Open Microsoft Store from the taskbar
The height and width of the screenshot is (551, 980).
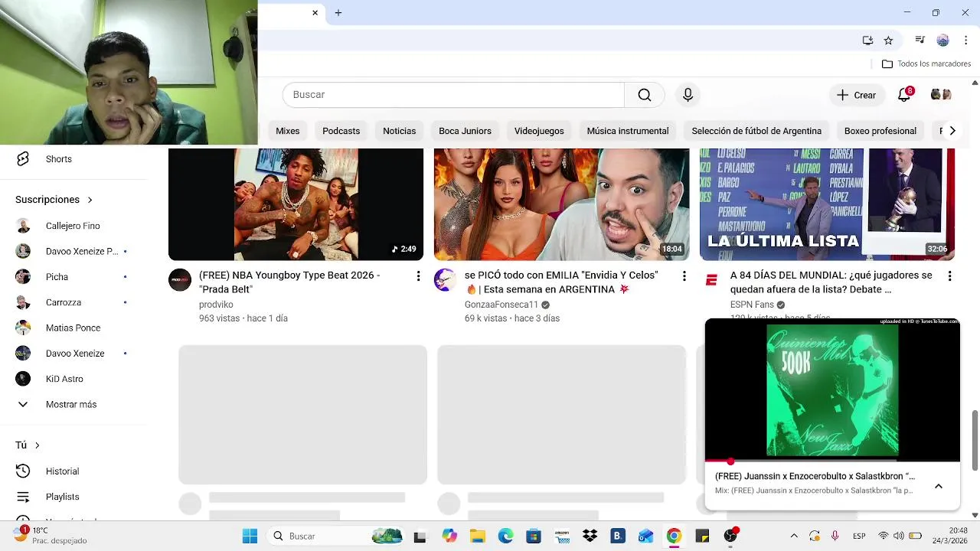534,536
